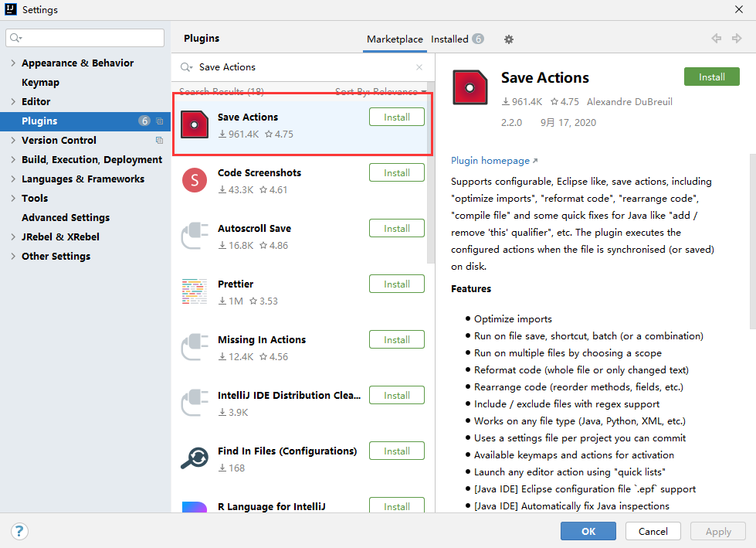Click green Install button in details pane
Viewport: 756px width, 548px height.
(x=712, y=77)
